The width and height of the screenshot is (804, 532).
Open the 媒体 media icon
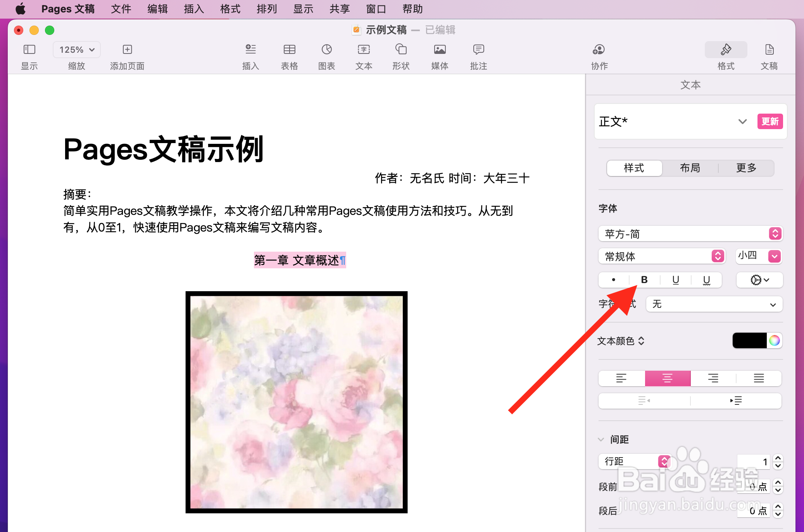(440, 49)
